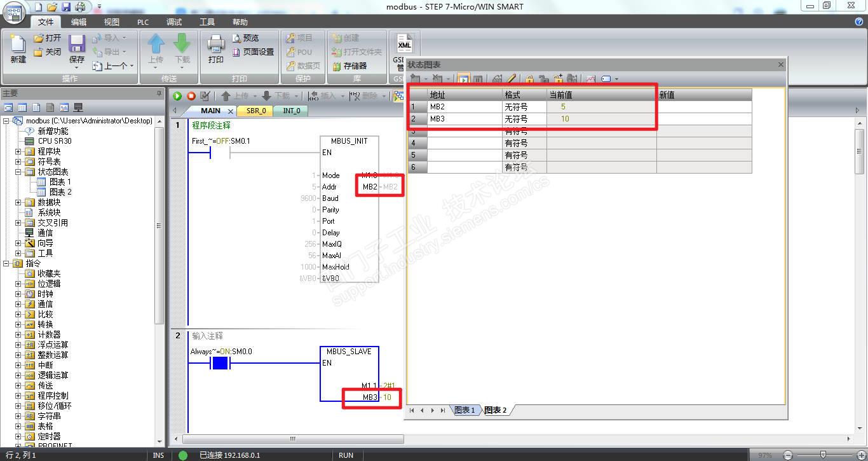This screenshot has height=461, width=868.
Task: Click the horizontal scrollbar of the editor
Action: point(293,439)
